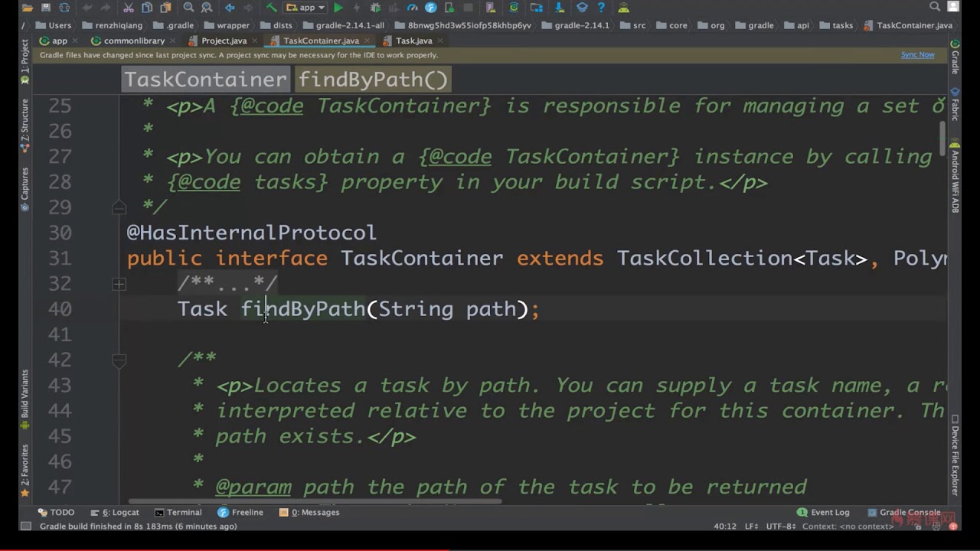Open the Gradle Console panel
Screen dimensions: 980x551
coord(903,513)
